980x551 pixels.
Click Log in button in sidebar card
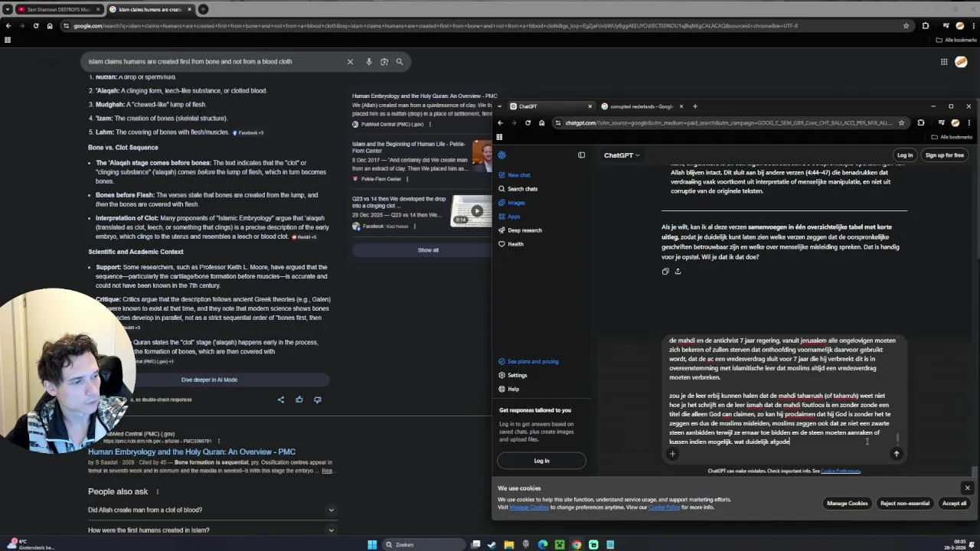click(541, 461)
